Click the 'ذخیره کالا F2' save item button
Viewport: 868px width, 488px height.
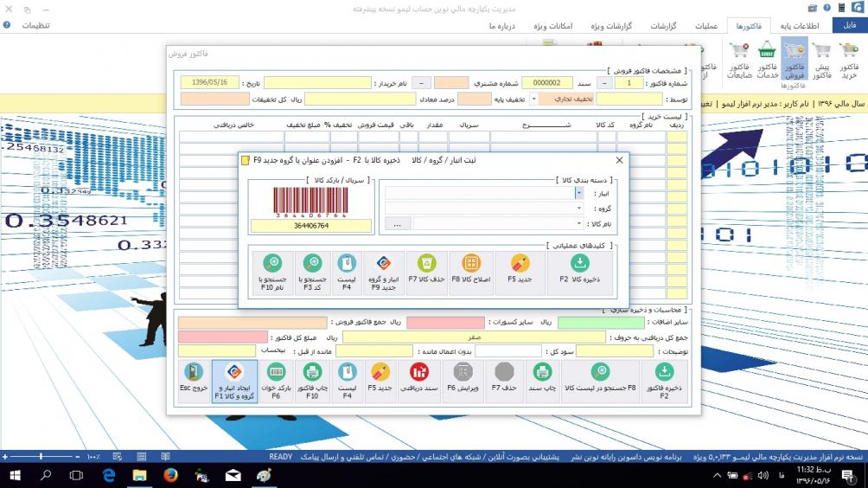coord(580,271)
